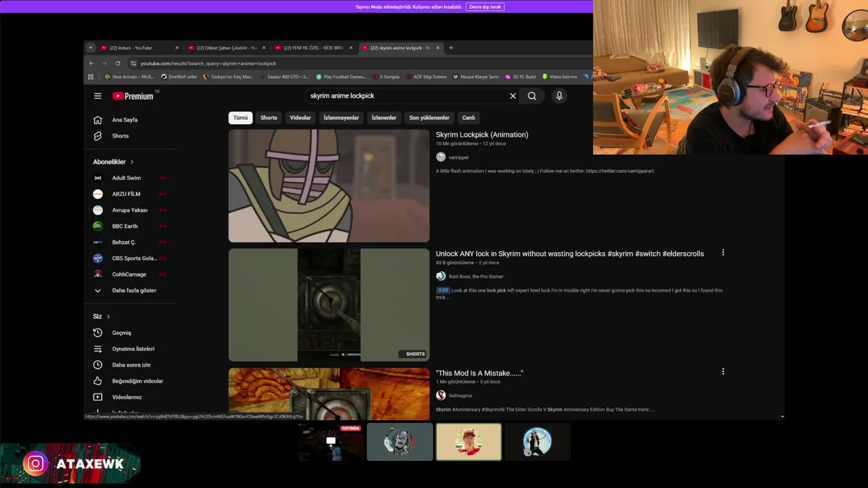Open the Skyrim Lockpick animation thumbnail

click(329, 186)
